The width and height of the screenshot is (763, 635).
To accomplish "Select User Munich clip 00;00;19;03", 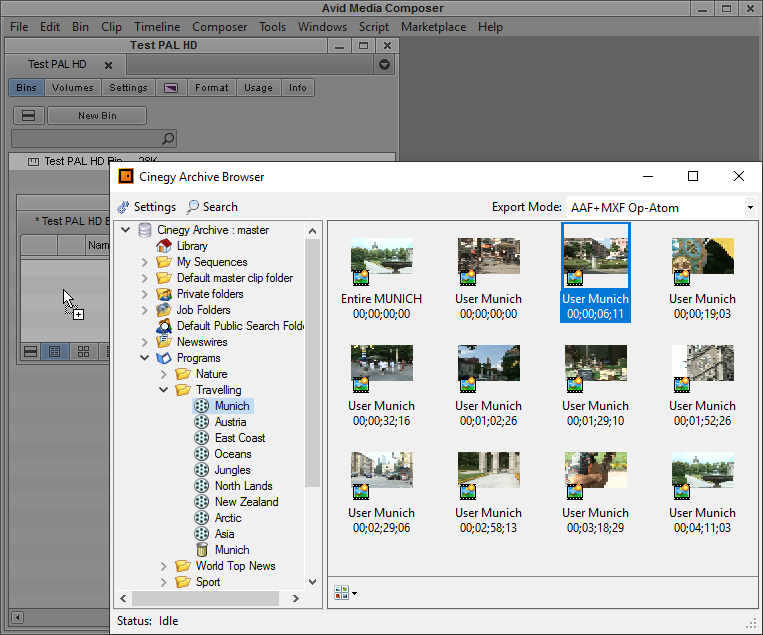I will click(x=703, y=256).
